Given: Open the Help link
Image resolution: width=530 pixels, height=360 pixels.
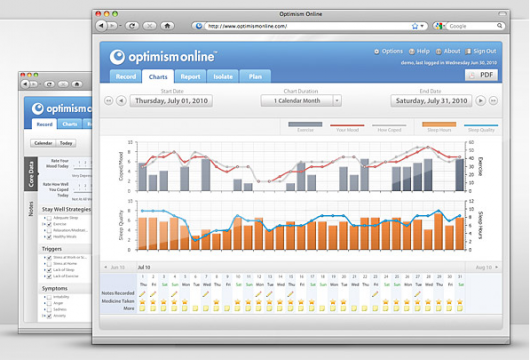Looking at the screenshot, I should pos(419,51).
